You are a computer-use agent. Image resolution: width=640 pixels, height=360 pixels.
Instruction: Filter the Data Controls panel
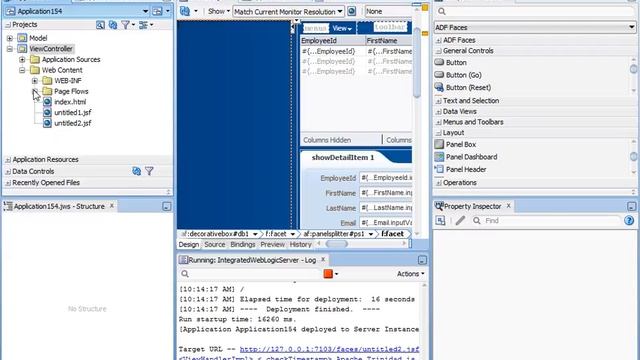[x=149, y=171]
